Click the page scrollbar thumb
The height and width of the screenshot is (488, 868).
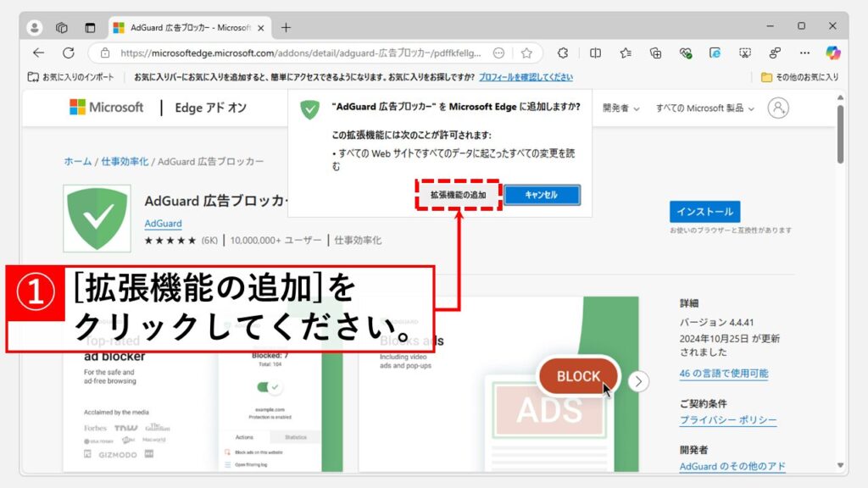point(840,135)
